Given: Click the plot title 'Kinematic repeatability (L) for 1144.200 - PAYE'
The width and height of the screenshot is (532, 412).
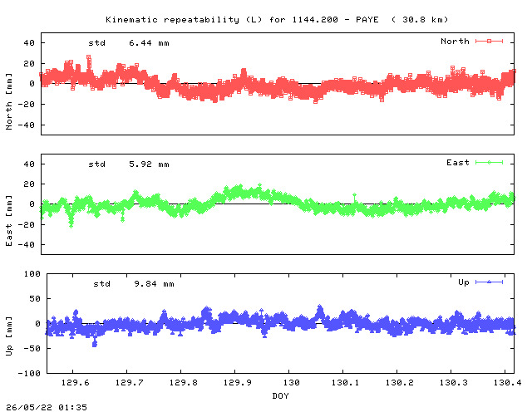Looking at the screenshot, I should [x=242, y=20].
